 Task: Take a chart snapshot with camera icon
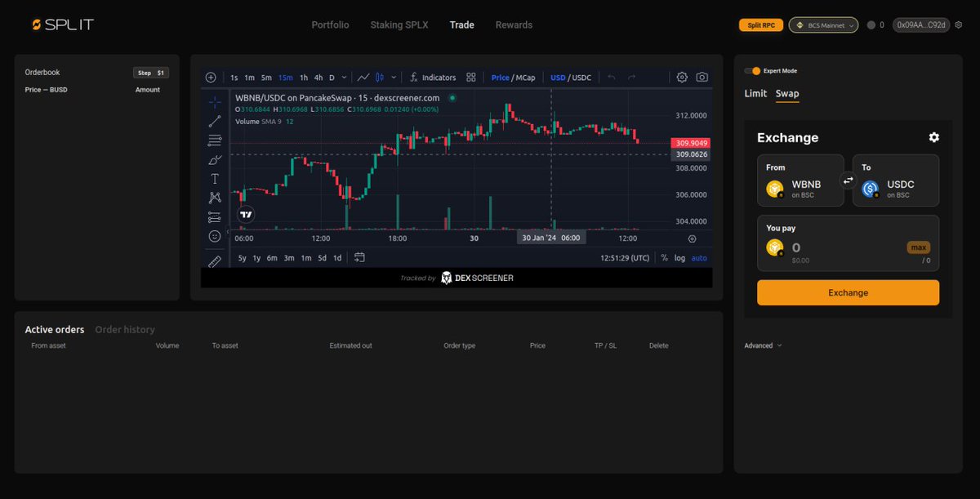(x=702, y=78)
